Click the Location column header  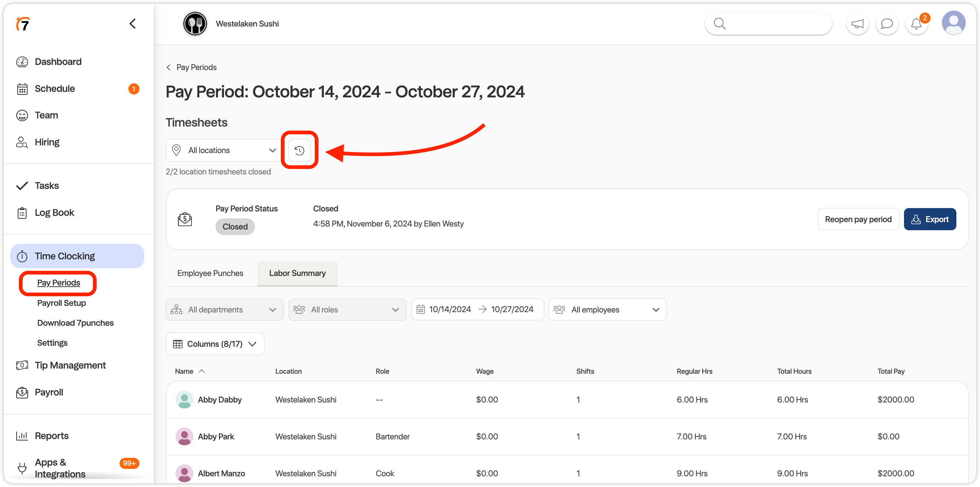tap(289, 371)
